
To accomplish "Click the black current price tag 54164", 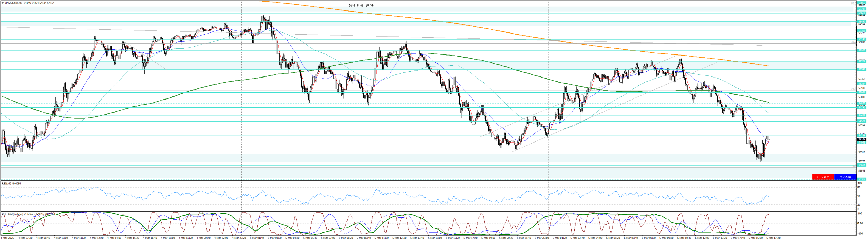I will pos(861,139).
